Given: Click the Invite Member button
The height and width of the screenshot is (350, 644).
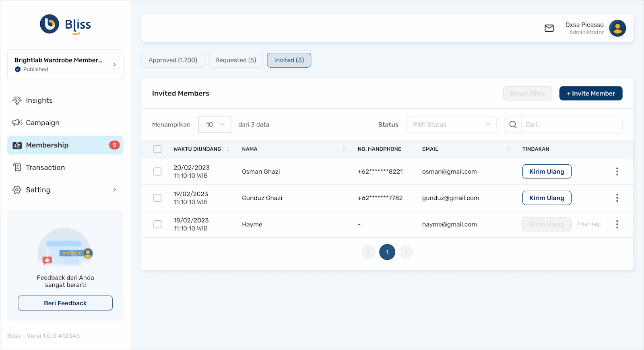Looking at the screenshot, I should [591, 93].
